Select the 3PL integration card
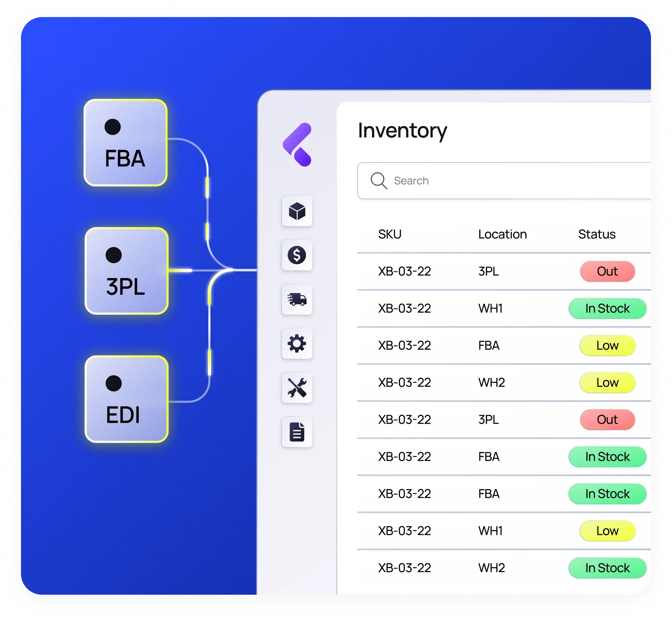The height and width of the screenshot is (620, 672). [126, 271]
